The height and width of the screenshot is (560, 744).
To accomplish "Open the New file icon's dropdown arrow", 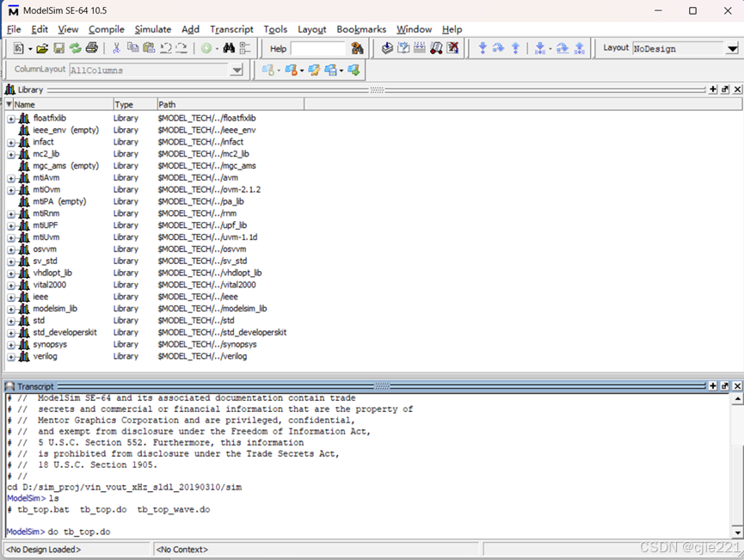I will [x=30, y=48].
